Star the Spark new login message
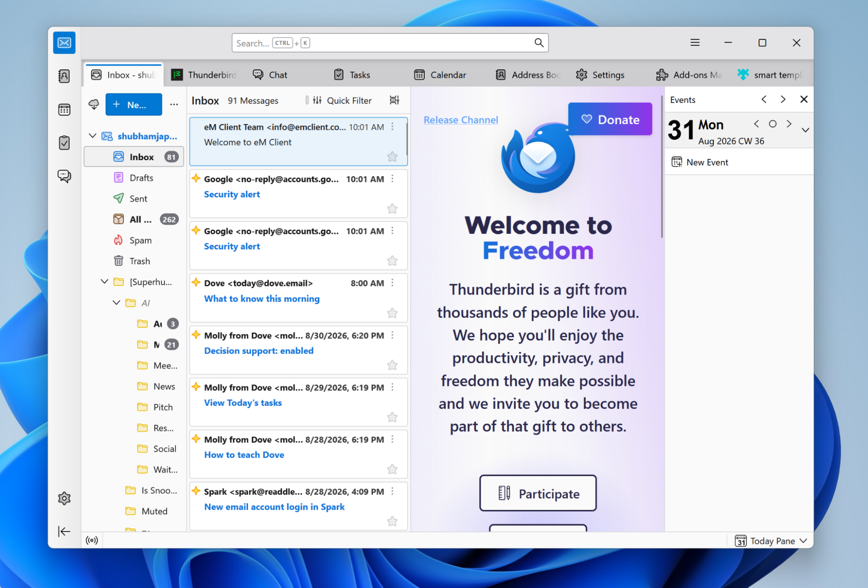Viewport: 868px width, 588px height. (393, 521)
